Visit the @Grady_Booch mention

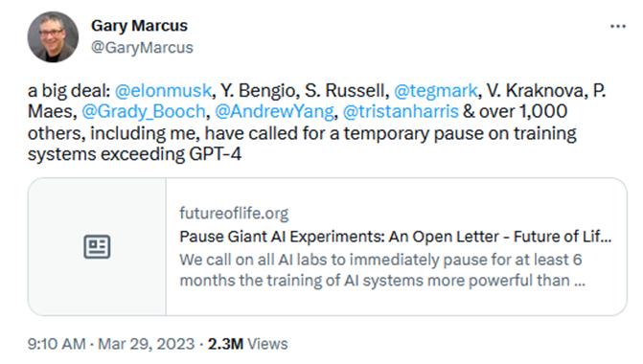coord(144,111)
